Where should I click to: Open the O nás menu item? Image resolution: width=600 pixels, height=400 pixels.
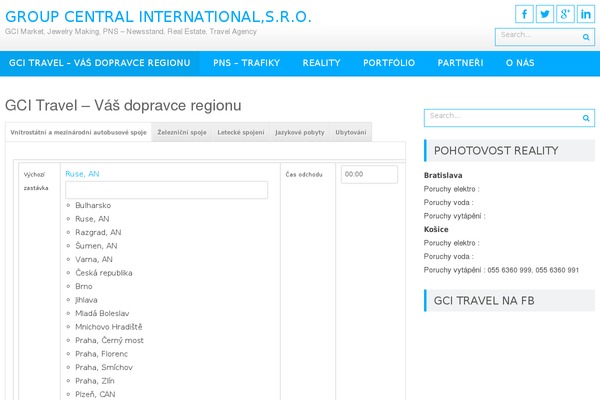[520, 63]
